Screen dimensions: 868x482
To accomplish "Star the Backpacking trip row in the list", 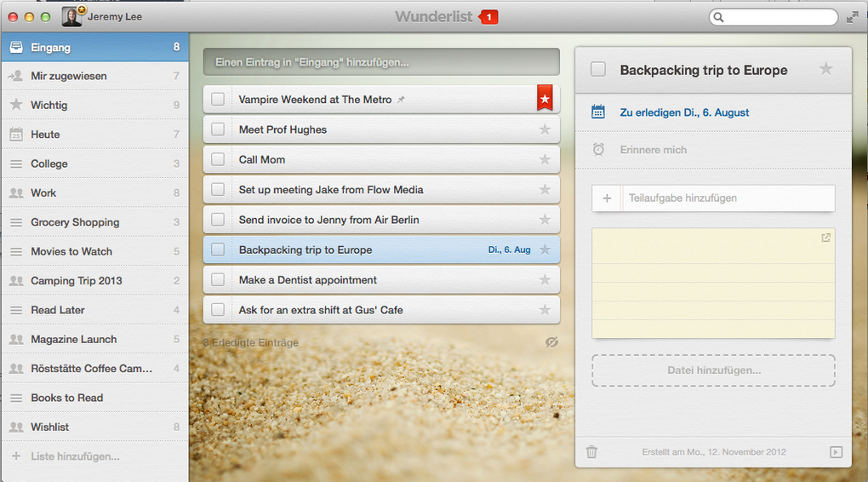I will click(x=545, y=250).
